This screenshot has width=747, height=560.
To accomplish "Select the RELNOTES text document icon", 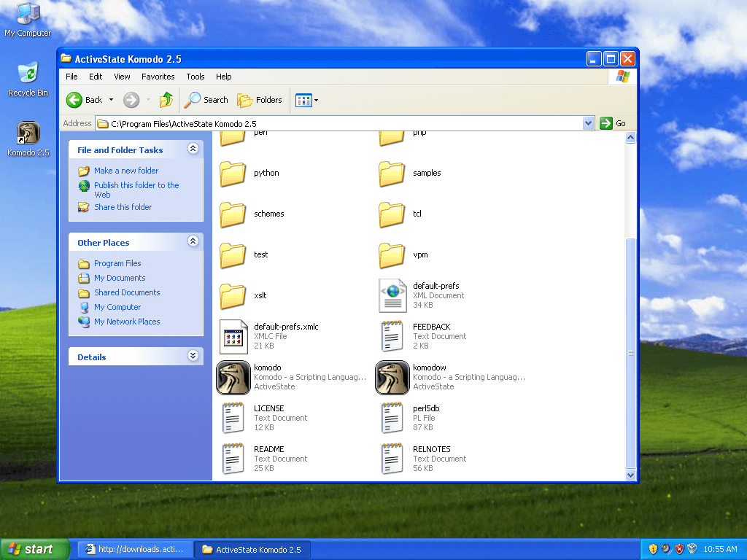I will pos(392,459).
